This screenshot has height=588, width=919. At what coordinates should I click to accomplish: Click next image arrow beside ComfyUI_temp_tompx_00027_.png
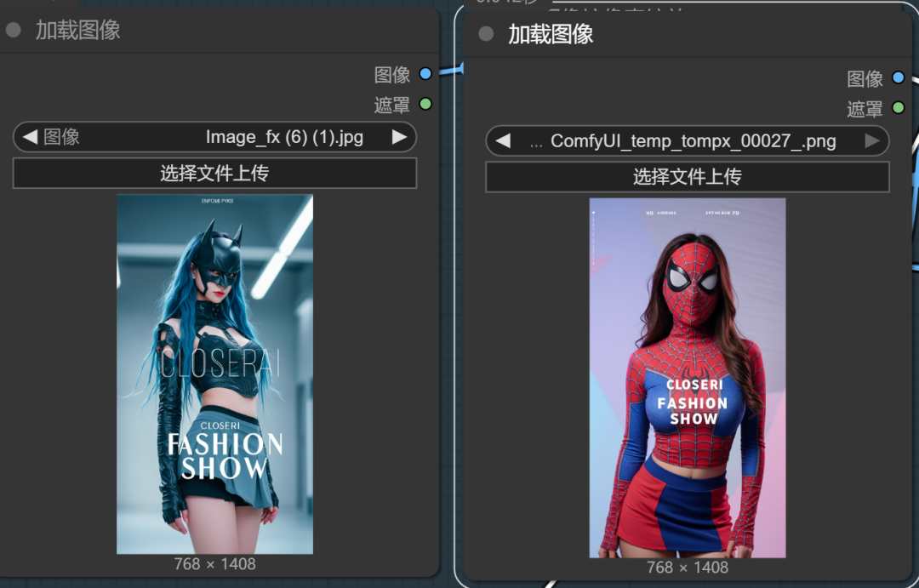pos(872,140)
